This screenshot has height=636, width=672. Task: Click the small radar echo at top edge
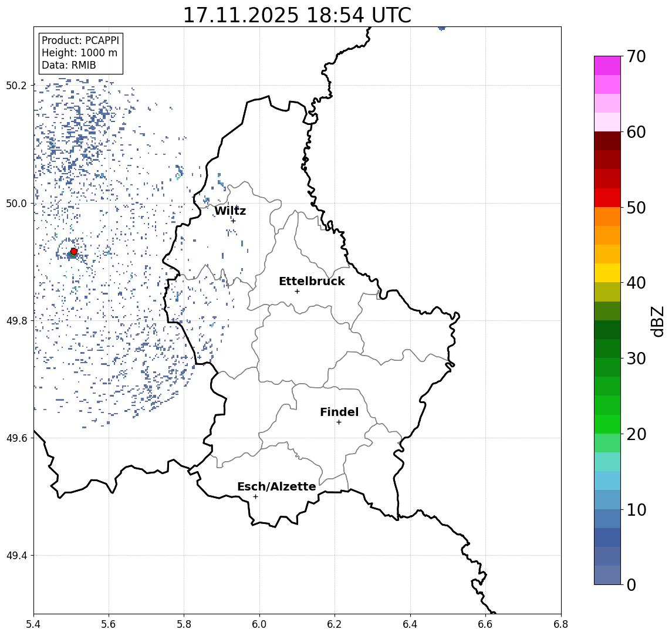coord(442,28)
